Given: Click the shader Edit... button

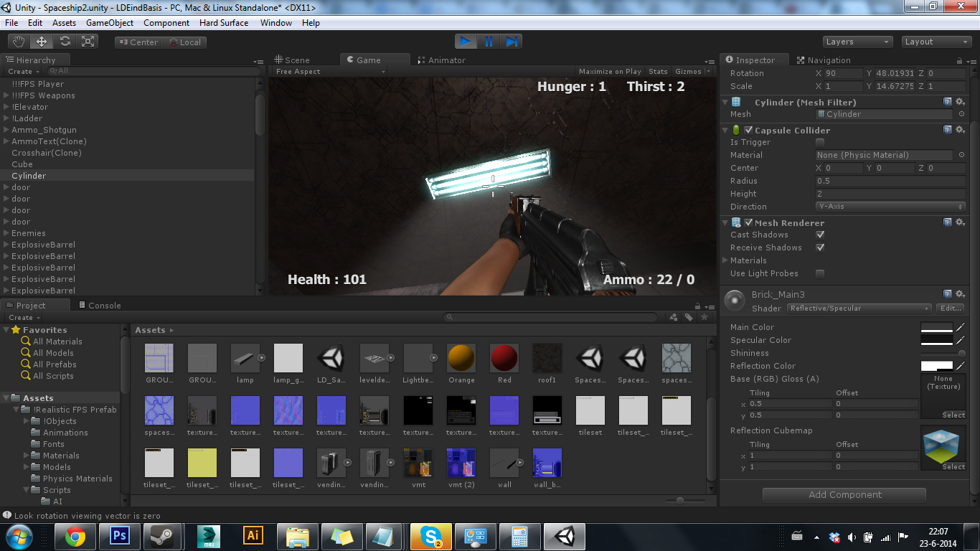Looking at the screenshot, I should [951, 309].
